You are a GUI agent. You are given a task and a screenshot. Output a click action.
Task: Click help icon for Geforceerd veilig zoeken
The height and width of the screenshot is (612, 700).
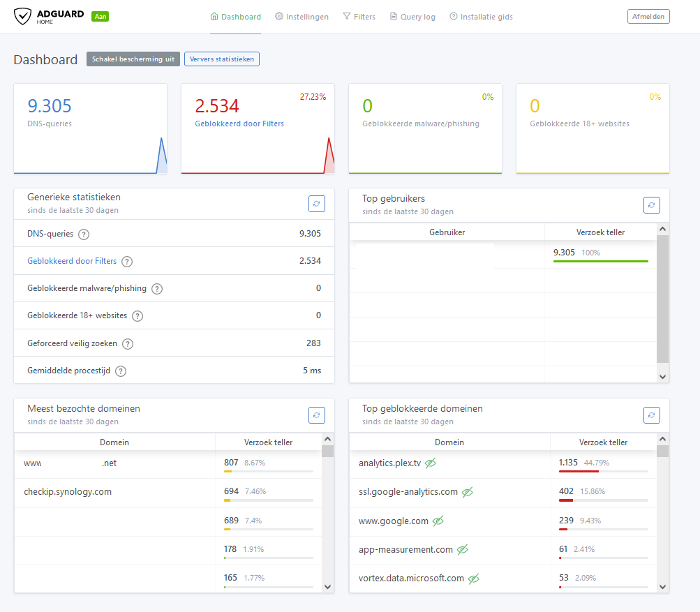[128, 344]
